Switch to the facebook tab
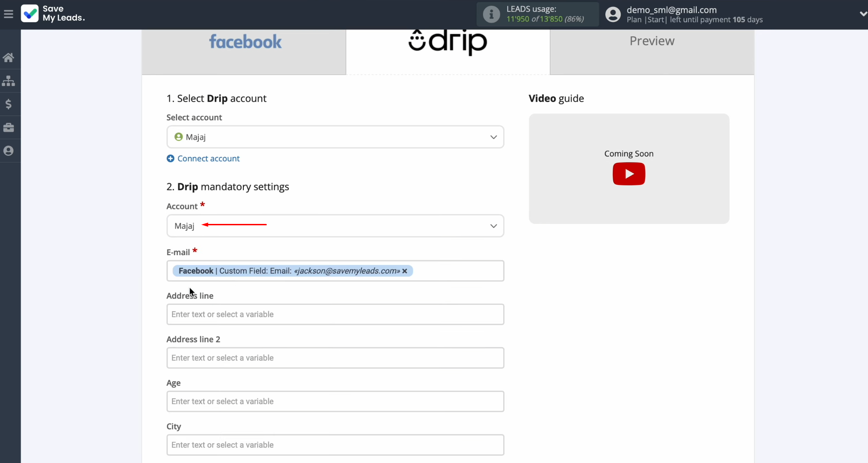Screen dimensions: 868x463 click(244, 52)
